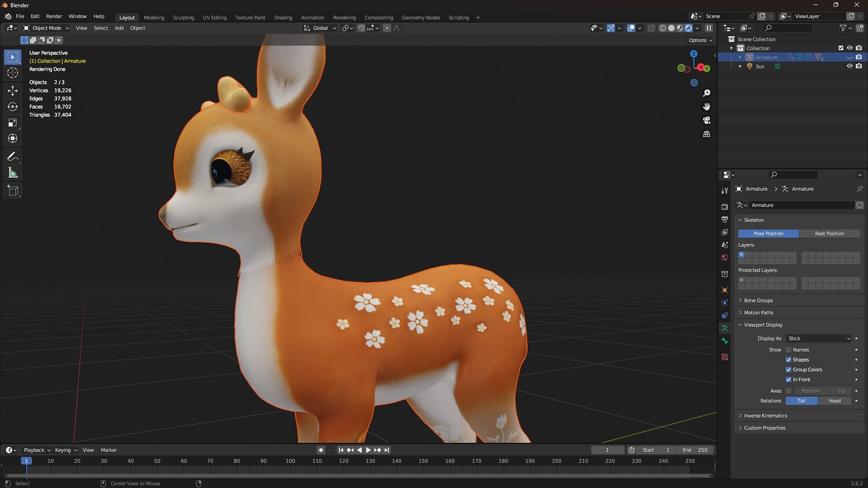Hide the Collection in viewport
Image resolution: width=868 pixels, height=488 pixels.
pyautogui.click(x=849, y=48)
